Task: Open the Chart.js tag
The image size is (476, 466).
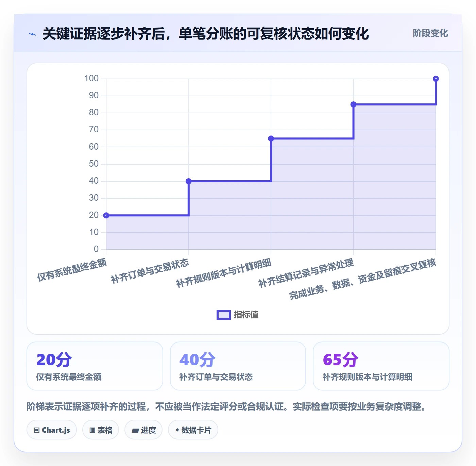Action: pos(52,430)
